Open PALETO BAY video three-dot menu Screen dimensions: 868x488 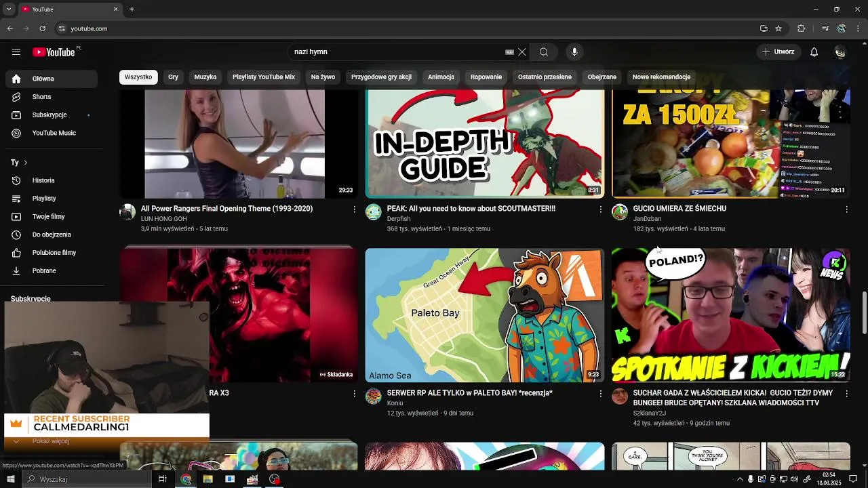[600, 394]
